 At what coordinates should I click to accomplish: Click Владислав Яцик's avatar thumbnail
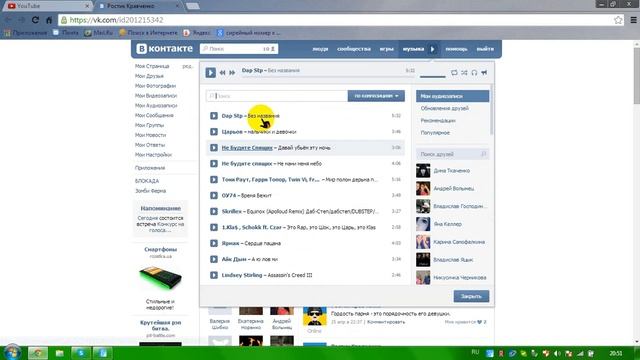(423, 260)
